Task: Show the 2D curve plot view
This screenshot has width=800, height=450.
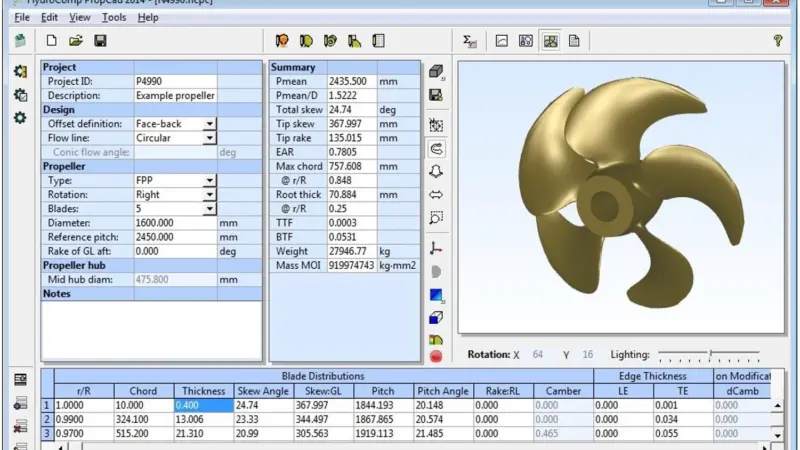Action: coord(502,41)
